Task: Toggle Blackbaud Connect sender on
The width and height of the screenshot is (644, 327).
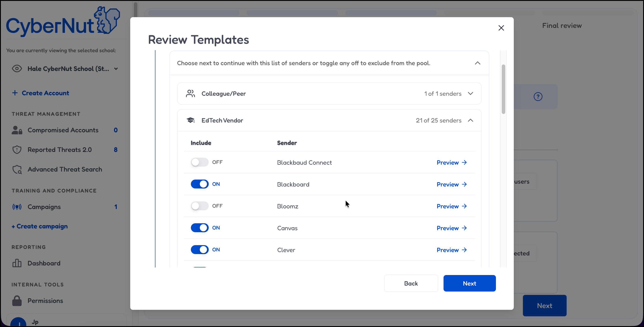Action: (x=200, y=162)
